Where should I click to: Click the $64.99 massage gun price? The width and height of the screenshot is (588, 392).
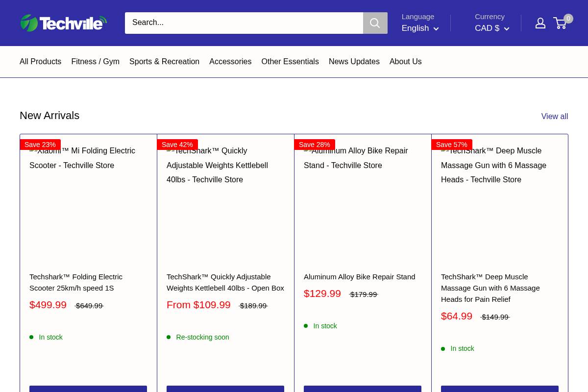pyautogui.click(x=457, y=316)
